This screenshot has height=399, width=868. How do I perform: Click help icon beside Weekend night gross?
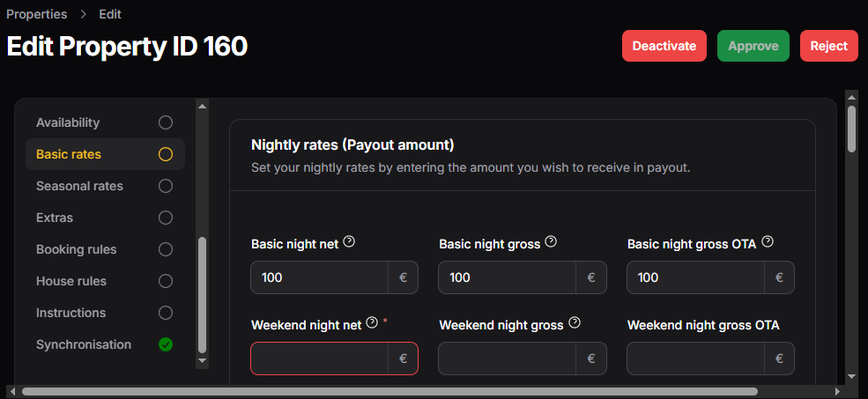pos(575,323)
